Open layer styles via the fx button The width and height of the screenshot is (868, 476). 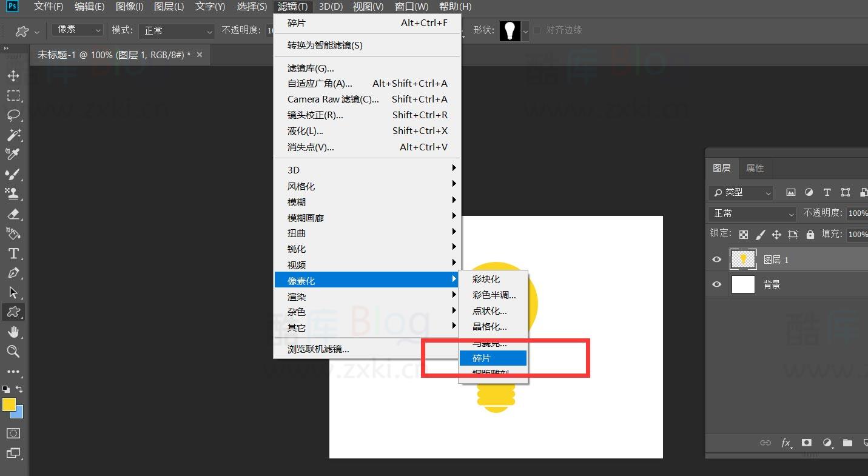(x=786, y=443)
